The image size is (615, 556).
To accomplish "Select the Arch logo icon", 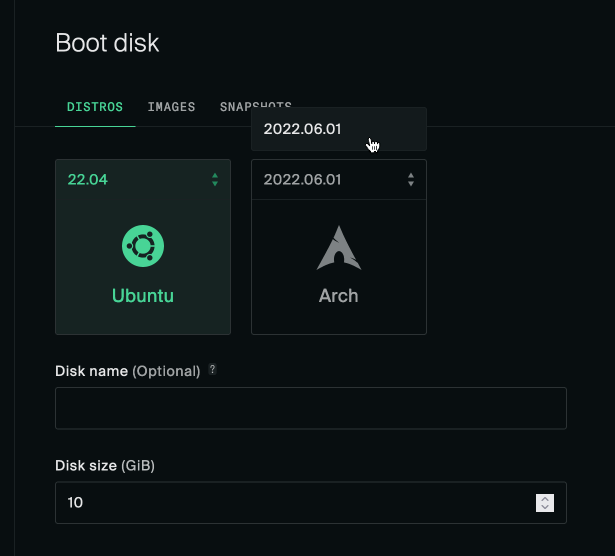I will coord(339,248).
